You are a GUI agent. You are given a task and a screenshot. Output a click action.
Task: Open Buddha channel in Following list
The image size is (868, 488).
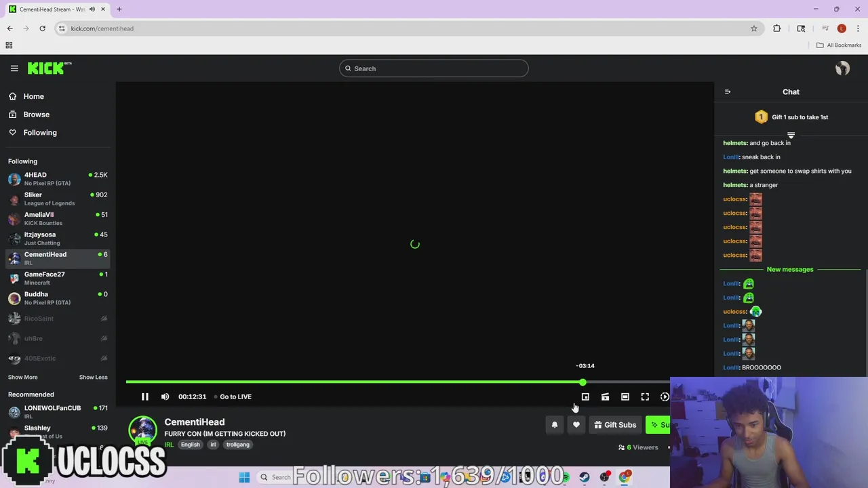(x=58, y=298)
